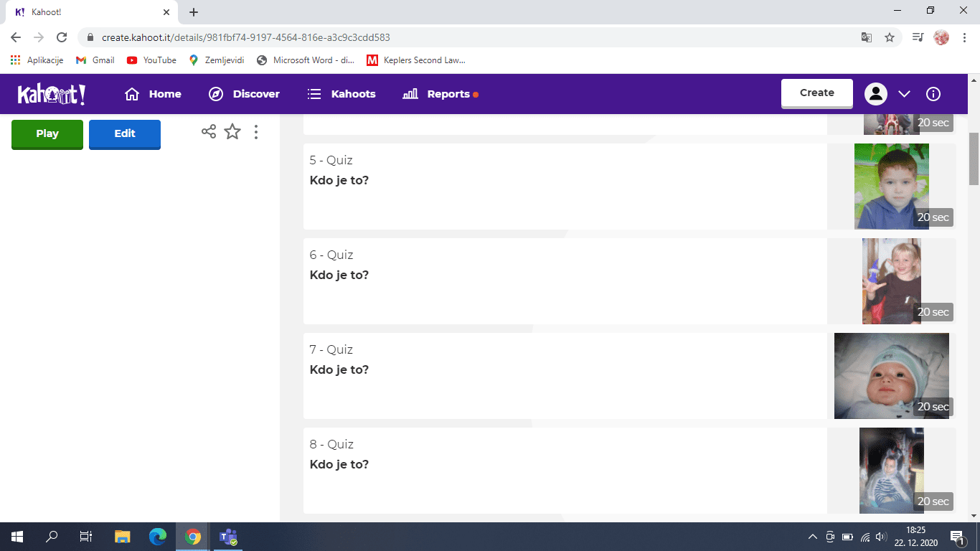Open the Kahoots library
The image size is (980, 551).
[x=341, y=94]
